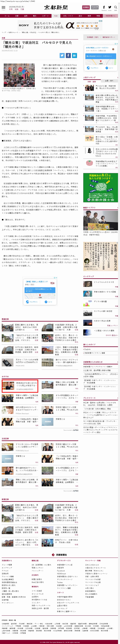The image size is (120, 644).
Task: Click the 定期購読 button in header
Action: pos(86,7)
